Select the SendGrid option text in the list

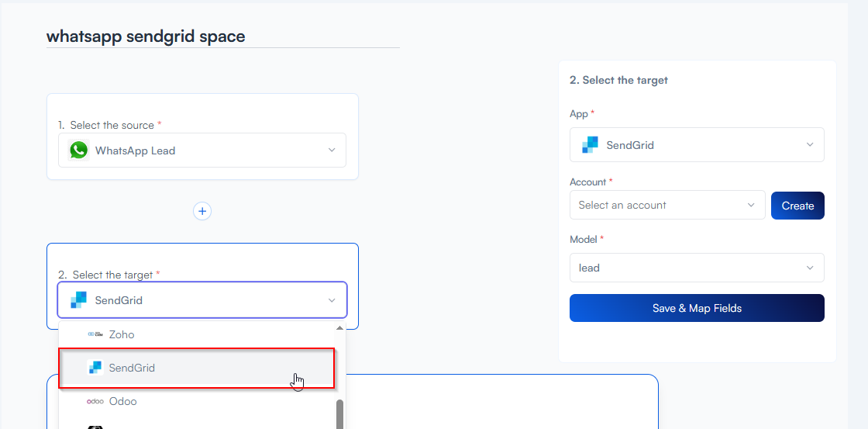[x=132, y=368]
